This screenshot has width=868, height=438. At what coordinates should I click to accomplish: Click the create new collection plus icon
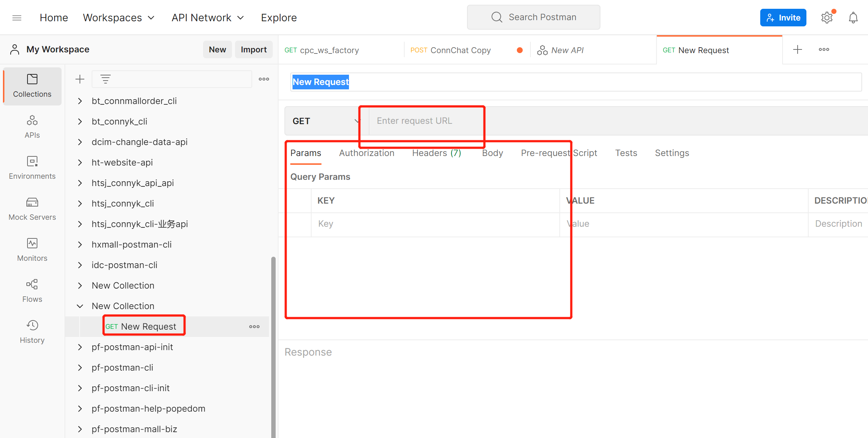(x=80, y=79)
